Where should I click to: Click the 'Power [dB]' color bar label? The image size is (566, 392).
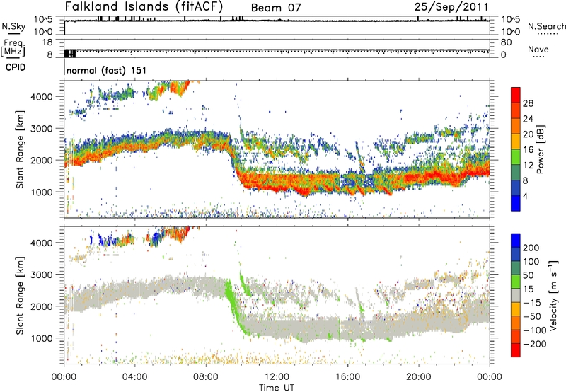pyautogui.click(x=540, y=149)
